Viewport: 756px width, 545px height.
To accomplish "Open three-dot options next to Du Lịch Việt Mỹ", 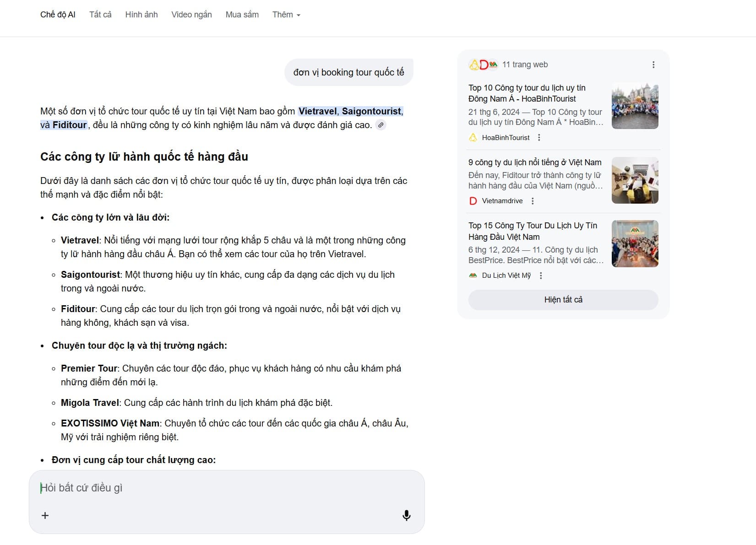I will (541, 275).
